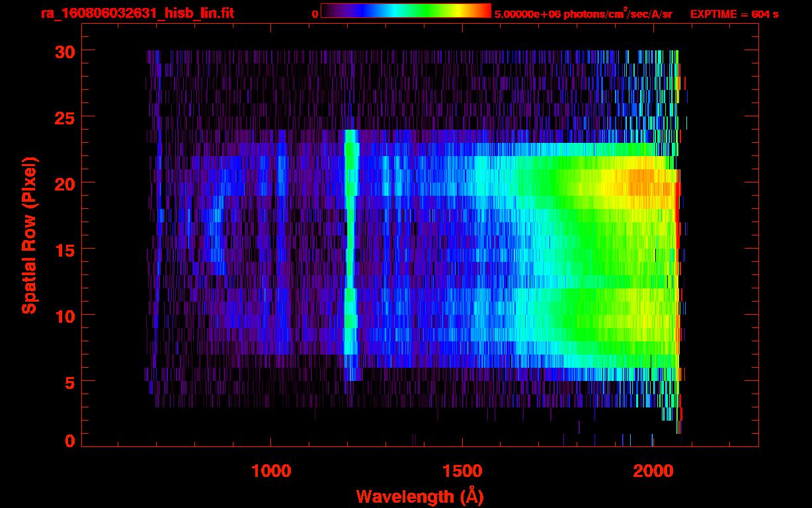Click the x-axis tick label 1500
Image resolution: width=812 pixels, height=508 pixels.
tap(462, 471)
